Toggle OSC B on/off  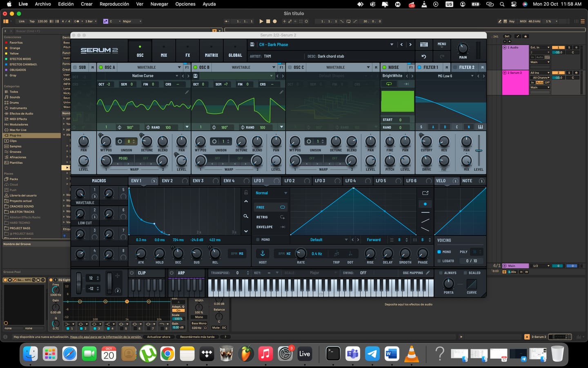point(195,67)
